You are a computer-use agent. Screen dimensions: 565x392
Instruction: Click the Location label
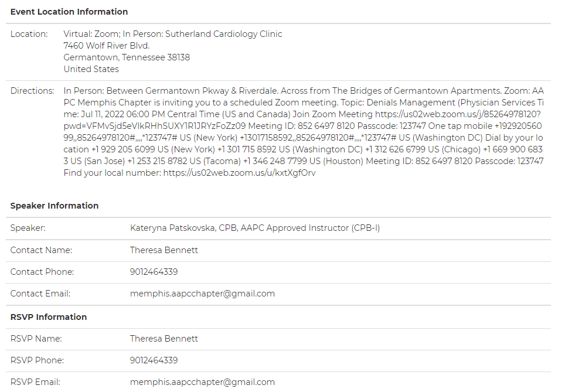click(29, 34)
